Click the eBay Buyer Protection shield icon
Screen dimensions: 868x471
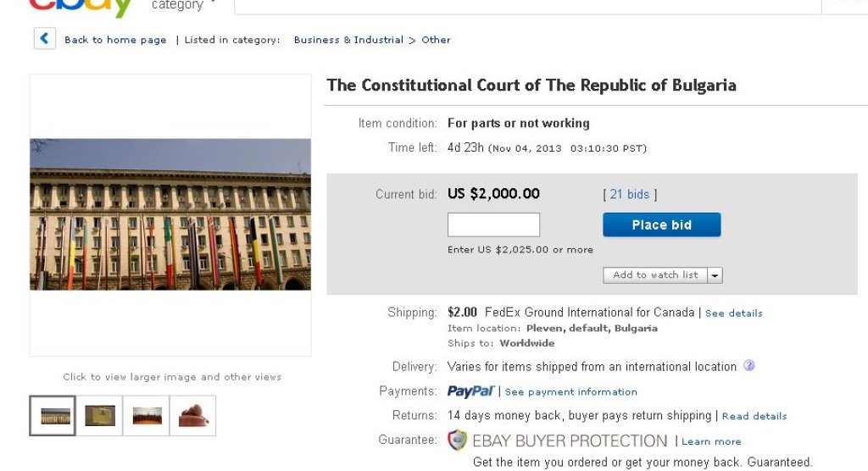(457, 441)
